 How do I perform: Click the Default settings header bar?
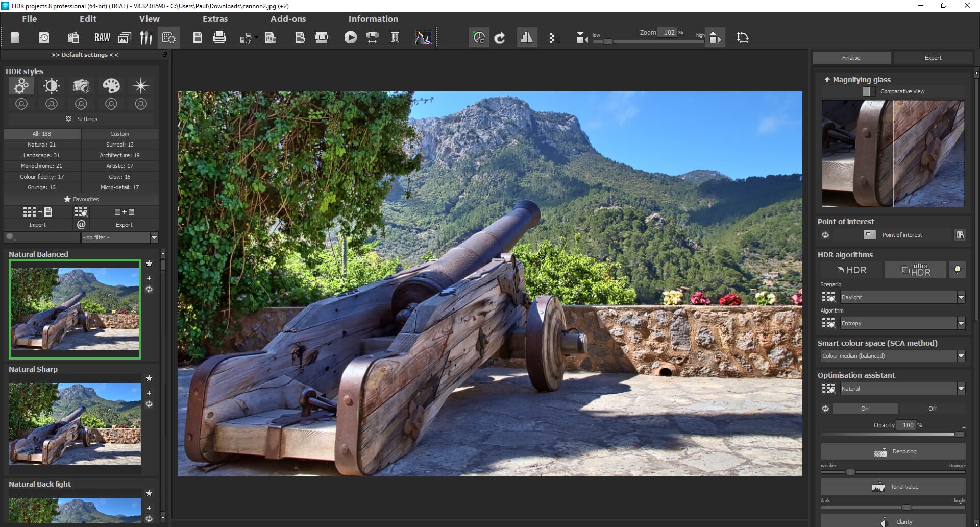[x=85, y=55]
